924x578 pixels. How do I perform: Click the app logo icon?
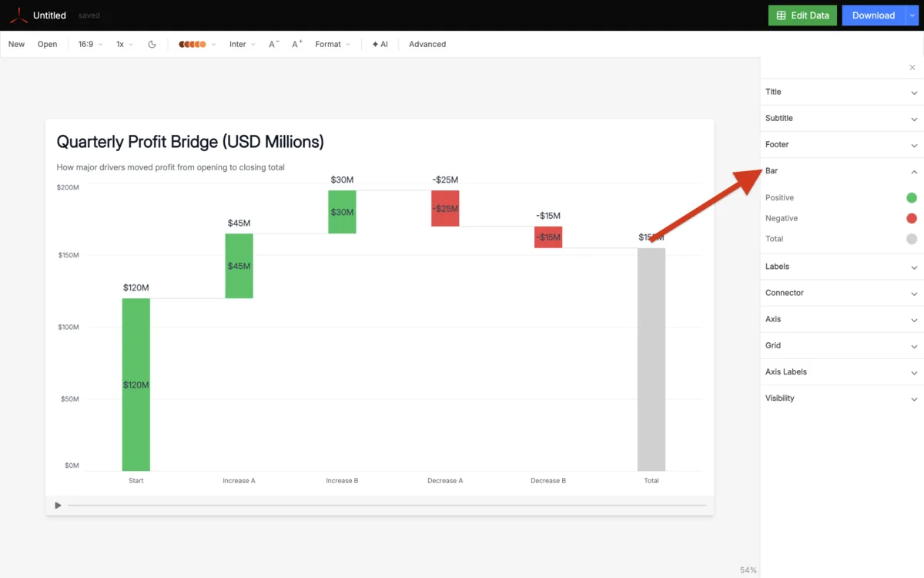[18, 15]
